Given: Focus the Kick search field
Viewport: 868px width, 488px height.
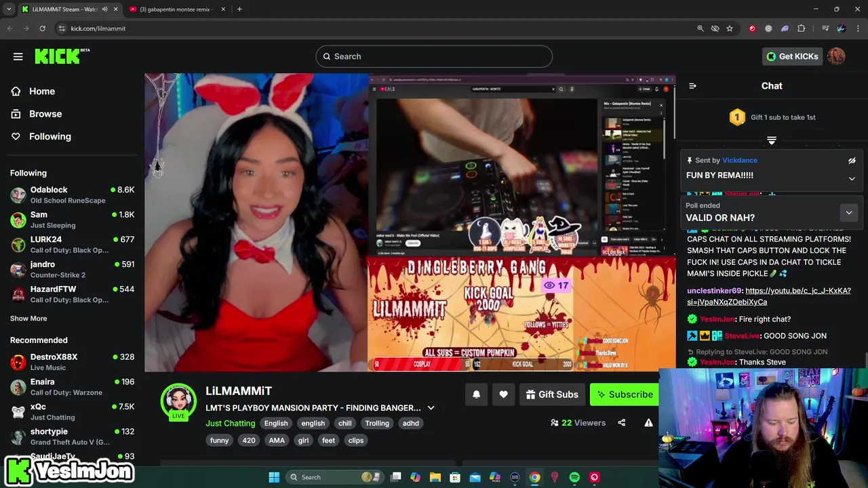Looking at the screenshot, I should [434, 56].
